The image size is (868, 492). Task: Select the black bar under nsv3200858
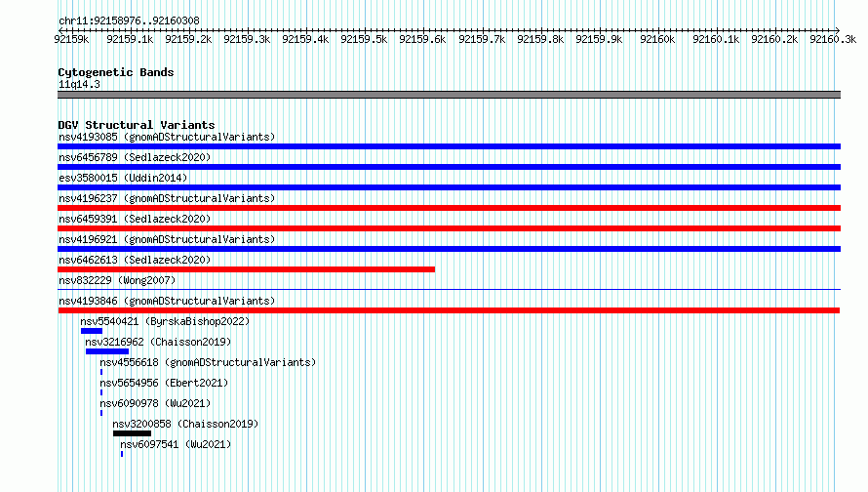tap(132, 433)
